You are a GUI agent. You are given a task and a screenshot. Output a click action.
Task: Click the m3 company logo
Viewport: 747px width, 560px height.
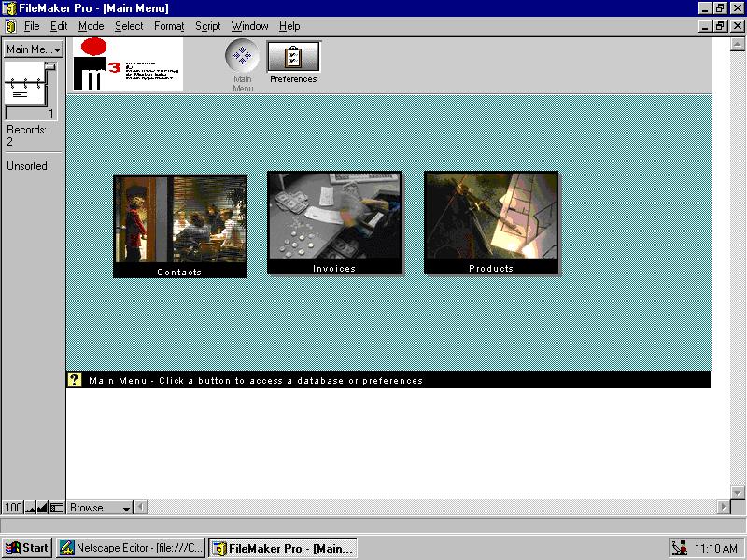(x=127, y=64)
